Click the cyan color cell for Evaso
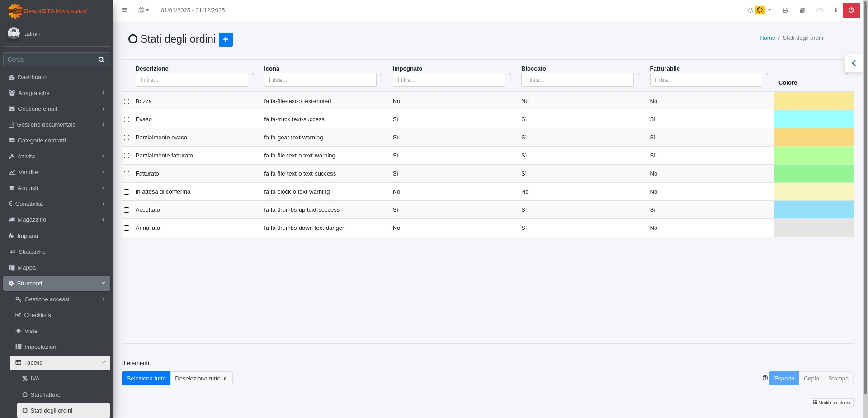 [x=813, y=119]
